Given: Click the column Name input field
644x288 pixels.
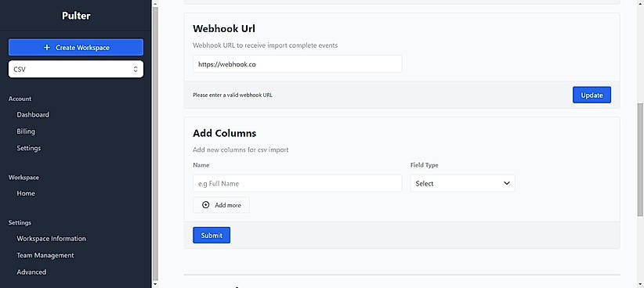Looking at the screenshot, I should coord(298,183).
